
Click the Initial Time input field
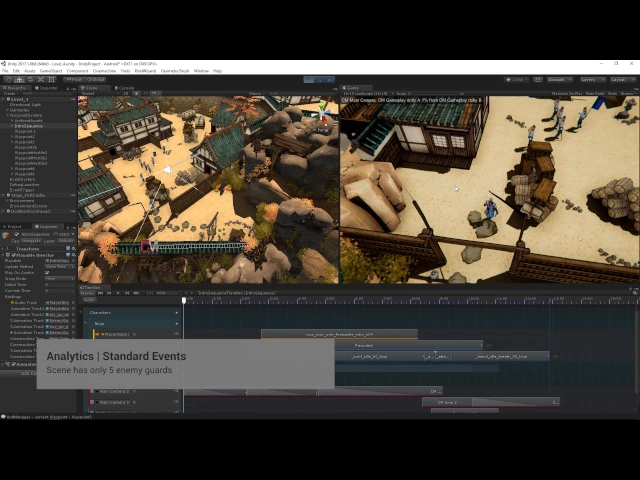click(60, 285)
